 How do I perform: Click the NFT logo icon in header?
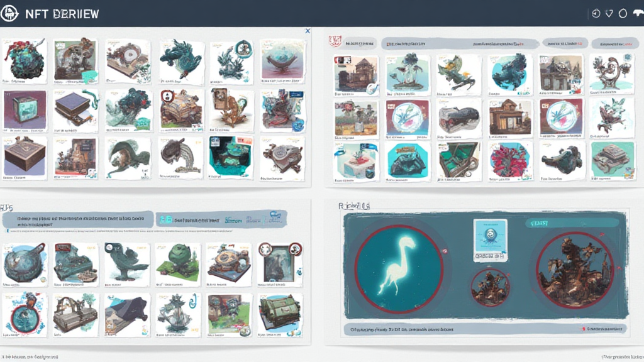tap(11, 13)
